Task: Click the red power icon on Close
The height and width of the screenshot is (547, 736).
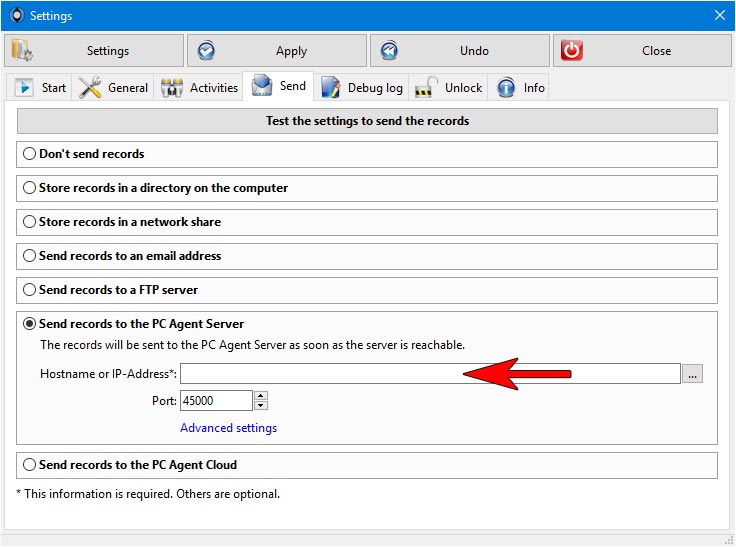Action: (571, 51)
